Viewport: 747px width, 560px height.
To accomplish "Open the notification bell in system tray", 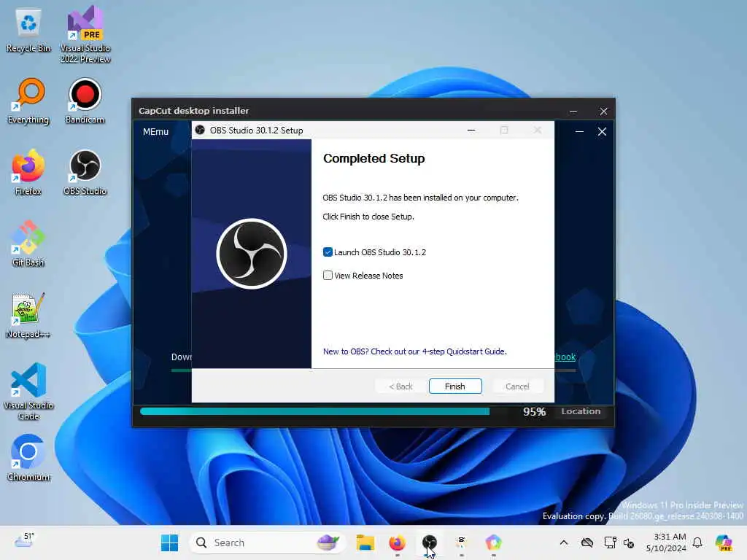I will (x=697, y=542).
